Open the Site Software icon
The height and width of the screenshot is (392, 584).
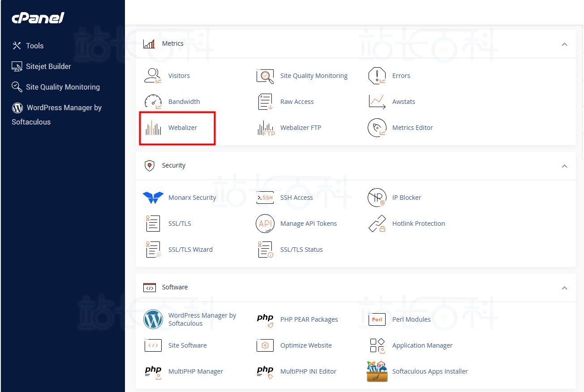click(x=153, y=345)
